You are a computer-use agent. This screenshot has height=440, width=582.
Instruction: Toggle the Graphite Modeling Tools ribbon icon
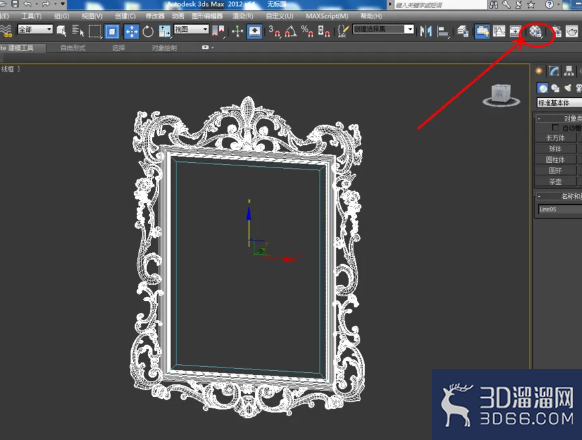(x=482, y=31)
